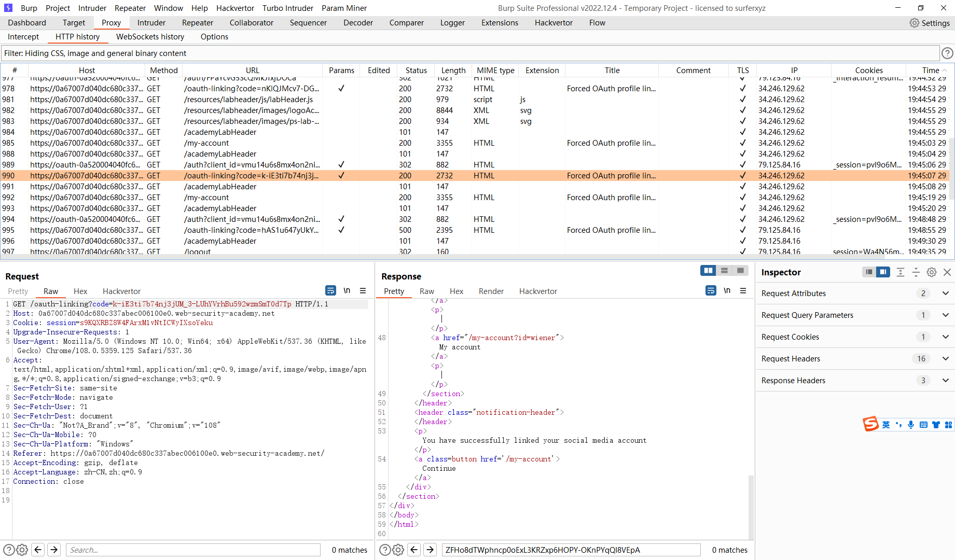Expand the Response Headers section
The height and width of the screenshot is (560, 955).
945,380
